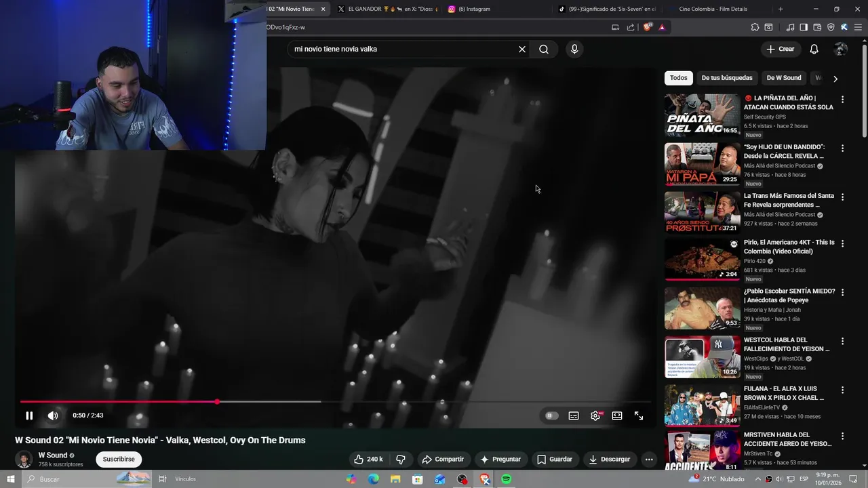Open the Brave playlist music note icon
Screen dimensions: 868x488
(x=790, y=27)
